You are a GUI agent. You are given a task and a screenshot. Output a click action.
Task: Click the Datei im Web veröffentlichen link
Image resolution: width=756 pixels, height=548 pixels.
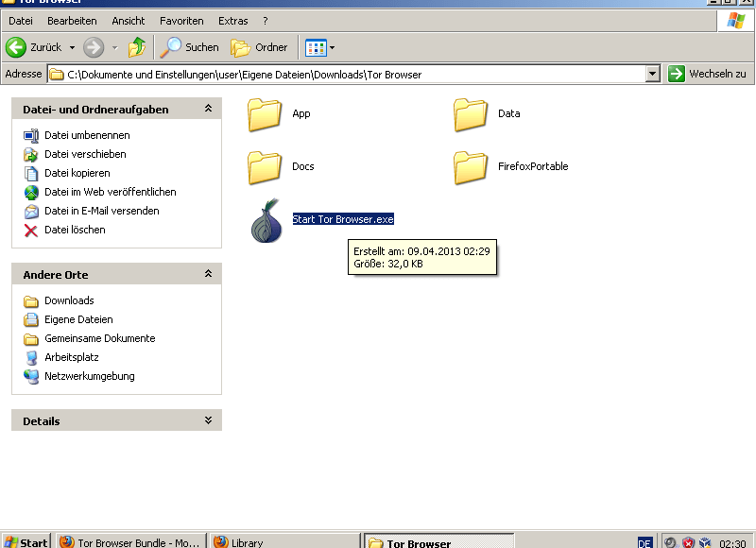click(x=111, y=193)
